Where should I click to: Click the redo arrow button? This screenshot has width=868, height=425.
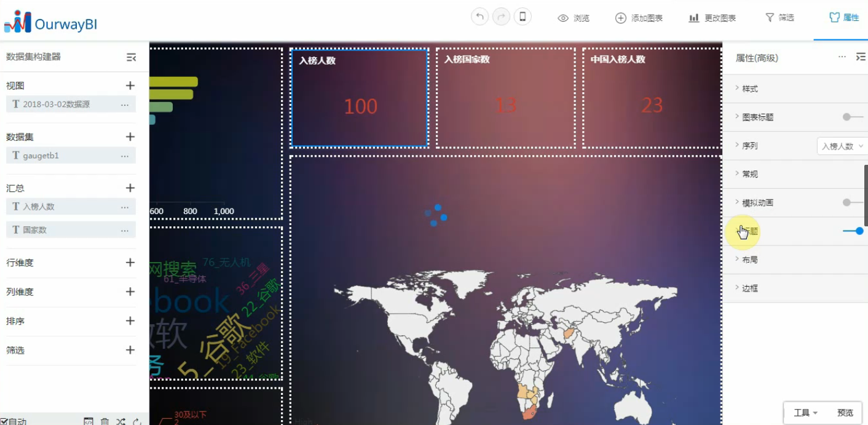coord(501,17)
